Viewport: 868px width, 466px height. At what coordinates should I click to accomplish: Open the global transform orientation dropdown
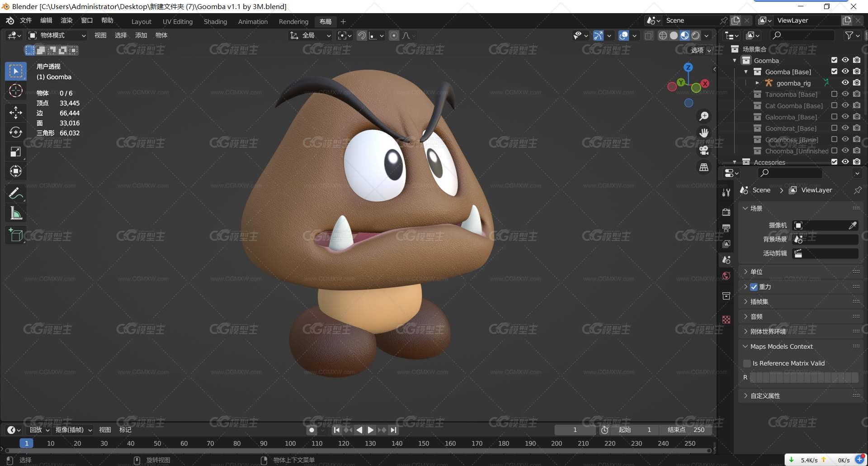tap(311, 35)
